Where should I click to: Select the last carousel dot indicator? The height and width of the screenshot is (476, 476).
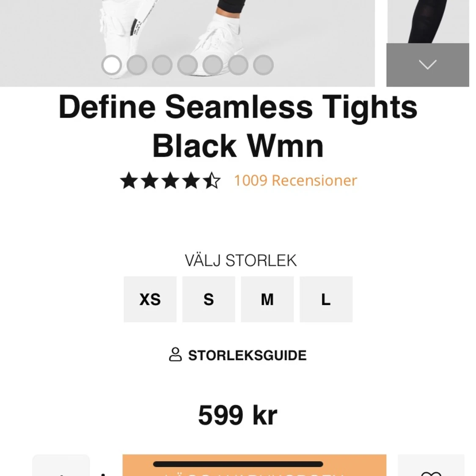click(x=263, y=65)
